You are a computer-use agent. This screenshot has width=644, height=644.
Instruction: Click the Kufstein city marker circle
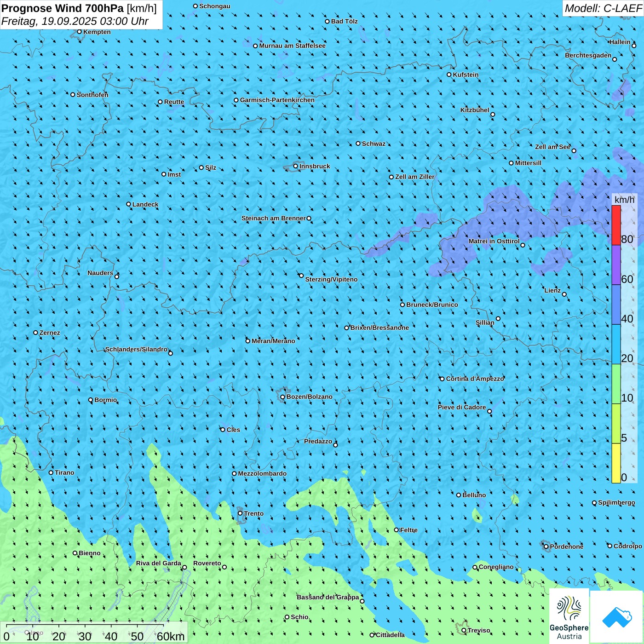click(x=449, y=75)
